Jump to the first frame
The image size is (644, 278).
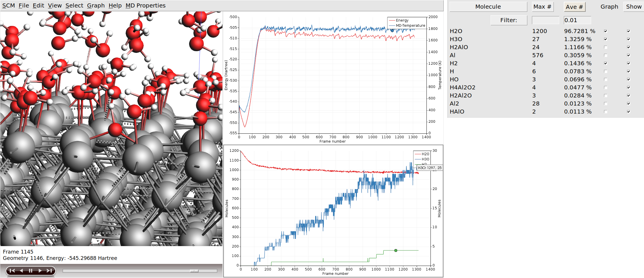pos(12,271)
